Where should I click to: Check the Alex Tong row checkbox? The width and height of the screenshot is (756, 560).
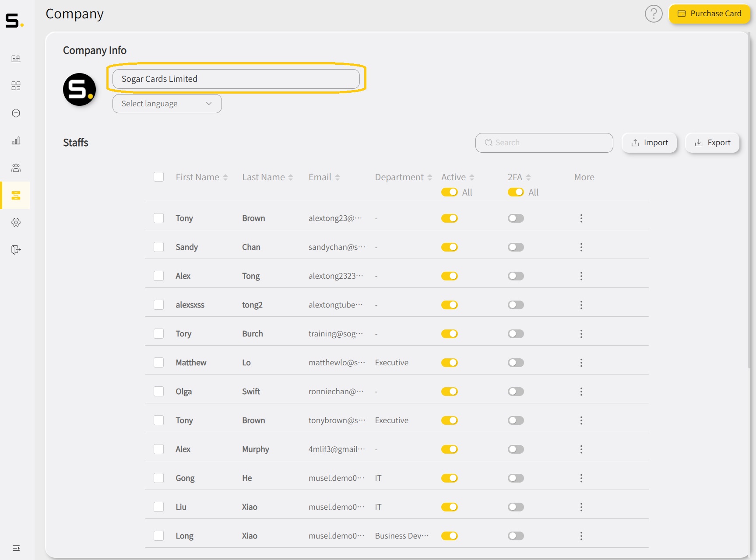pos(159,276)
